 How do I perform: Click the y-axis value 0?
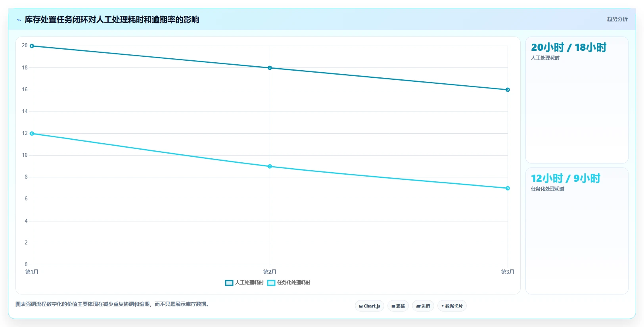pos(26,265)
